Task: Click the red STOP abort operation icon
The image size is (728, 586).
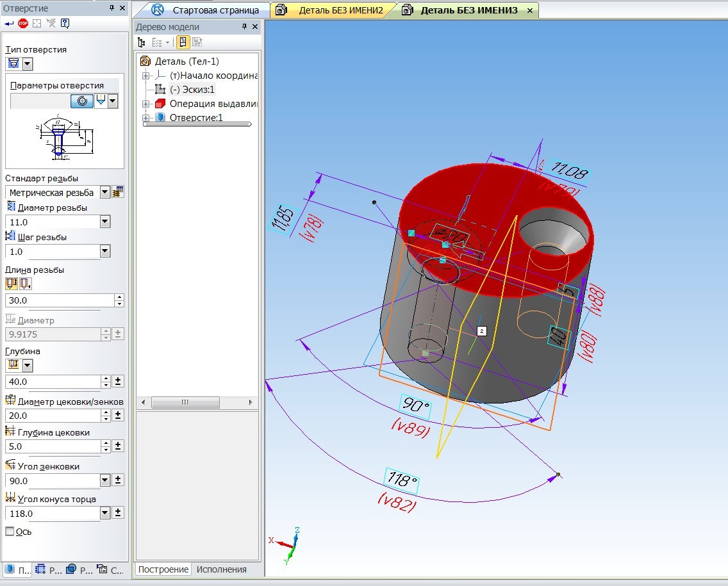Action: pyautogui.click(x=23, y=24)
